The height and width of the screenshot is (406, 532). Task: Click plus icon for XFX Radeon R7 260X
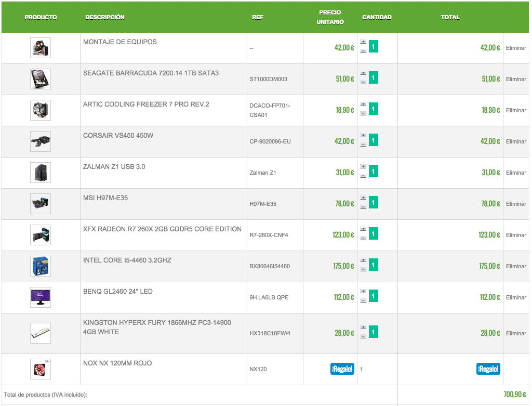click(x=363, y=229)
